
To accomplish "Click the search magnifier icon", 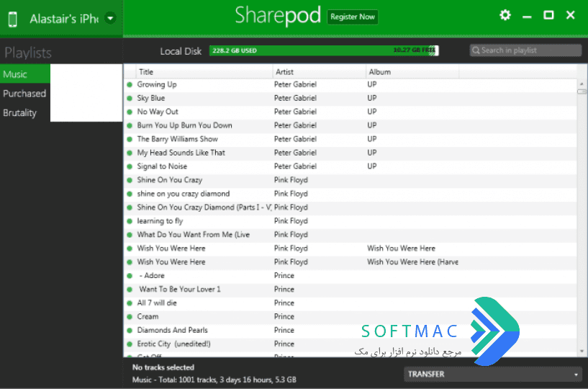I will coord(476,50).
